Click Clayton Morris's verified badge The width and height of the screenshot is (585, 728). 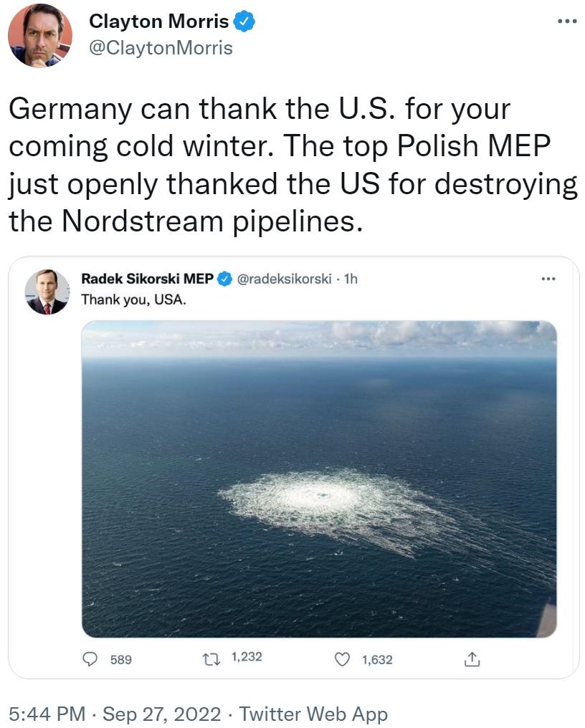tap(244, 21)
